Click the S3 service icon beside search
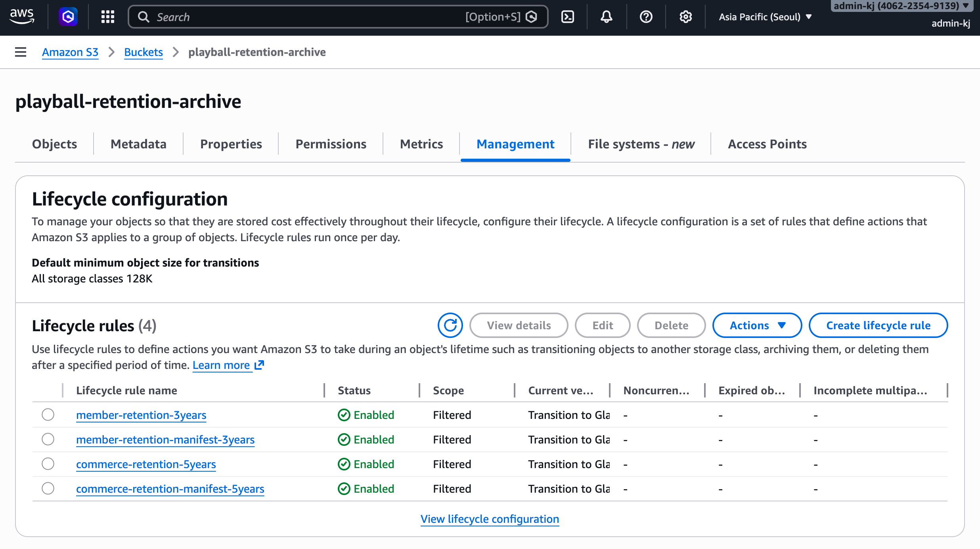 click(68, 16)
